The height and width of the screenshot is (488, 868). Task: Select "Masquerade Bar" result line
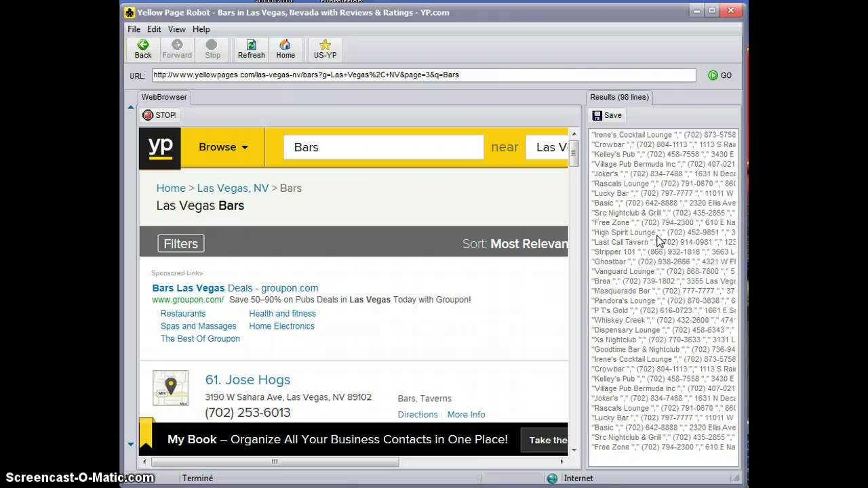(663, 291)
